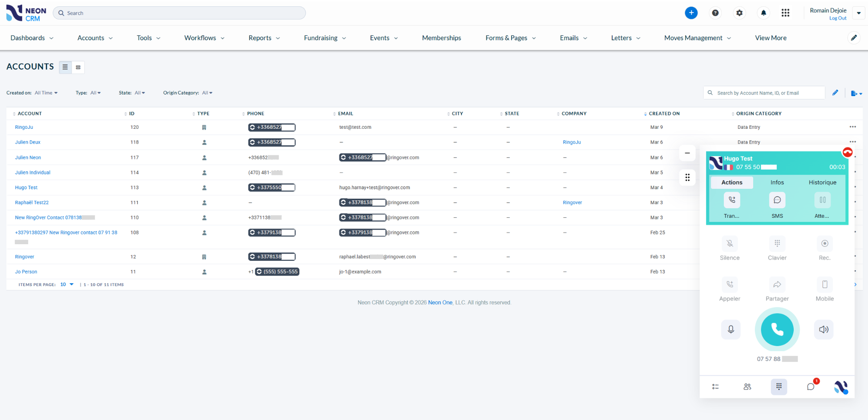Mute the call with Silence icon
The width and height of the screenshot is (868, 420).
point(729,244)
